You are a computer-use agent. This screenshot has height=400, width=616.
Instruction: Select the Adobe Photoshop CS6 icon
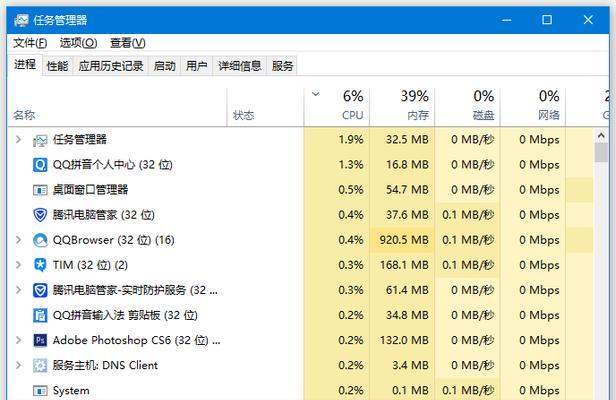click(40, 340)
